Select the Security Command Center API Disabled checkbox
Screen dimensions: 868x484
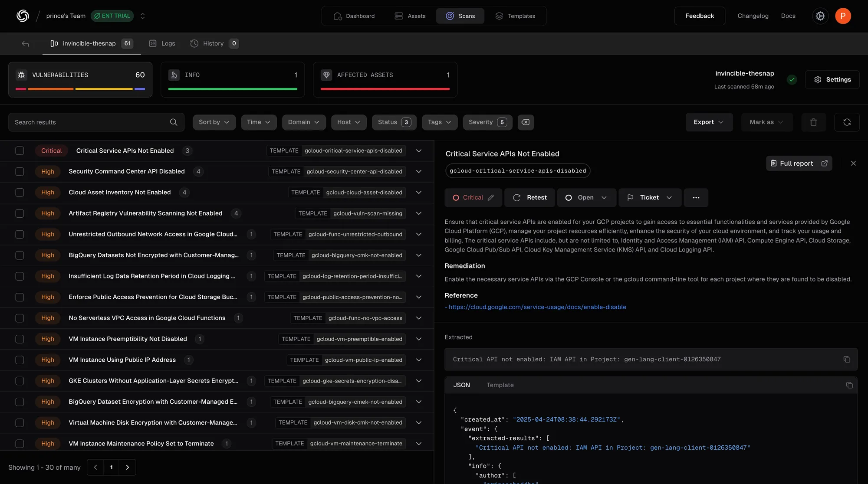[20, 171]
